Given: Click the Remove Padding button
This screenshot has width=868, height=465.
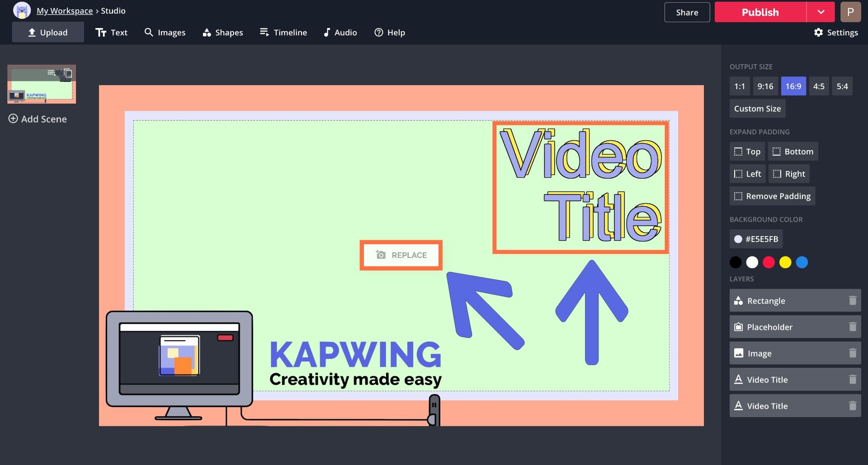Looking at the screenshot, I should (x=773, y=196).
